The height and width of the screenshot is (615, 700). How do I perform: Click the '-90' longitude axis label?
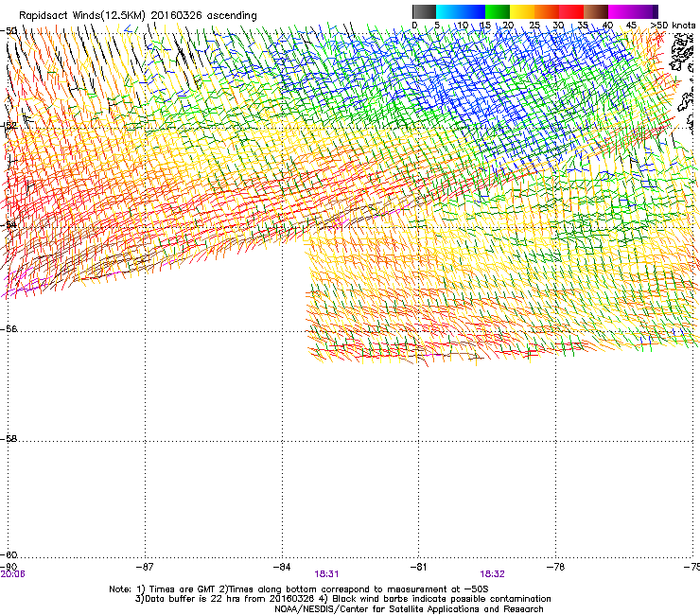(9, 567)
